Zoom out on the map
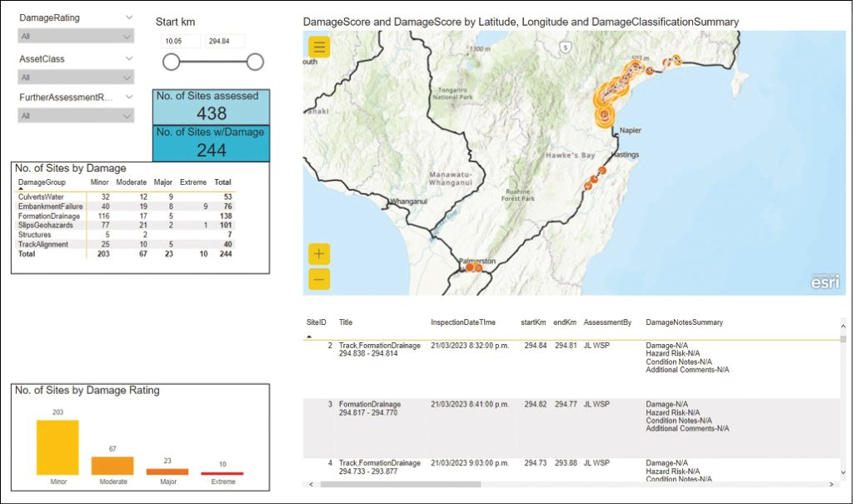 pos(320,279)
